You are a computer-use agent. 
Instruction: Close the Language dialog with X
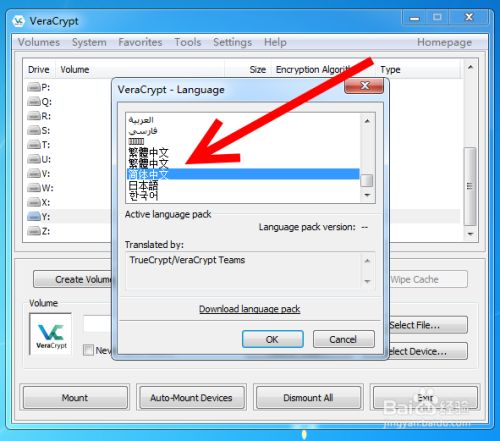[364, 86]
